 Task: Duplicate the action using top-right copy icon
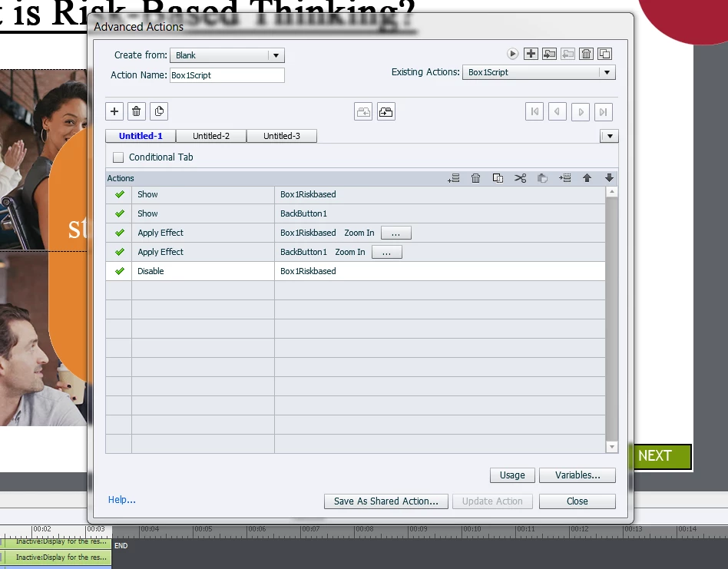coord(604,54)
